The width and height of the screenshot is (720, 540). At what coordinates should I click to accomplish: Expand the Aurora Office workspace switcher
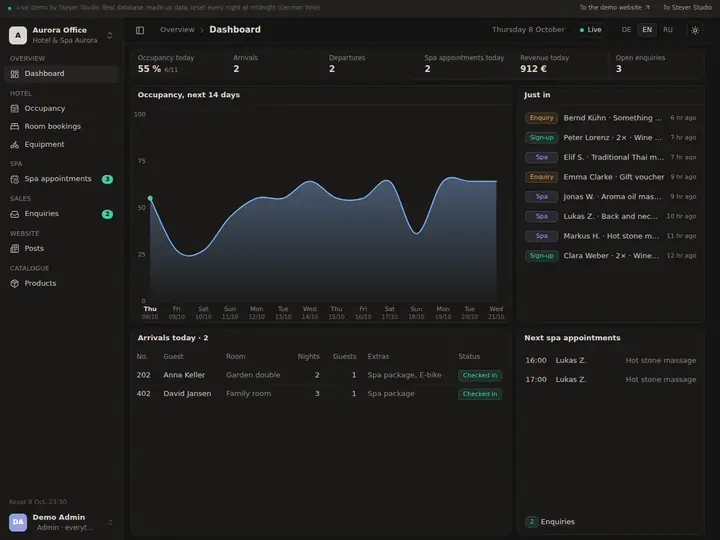pyautogui.click(x=110, y=35)
